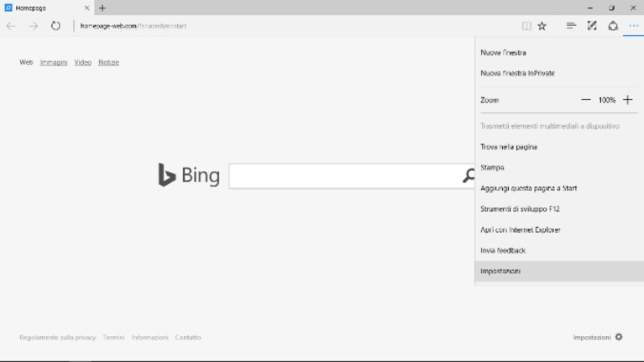Add page to favorites star
Screen dimensions: 644x362
[x=542, y=26]
